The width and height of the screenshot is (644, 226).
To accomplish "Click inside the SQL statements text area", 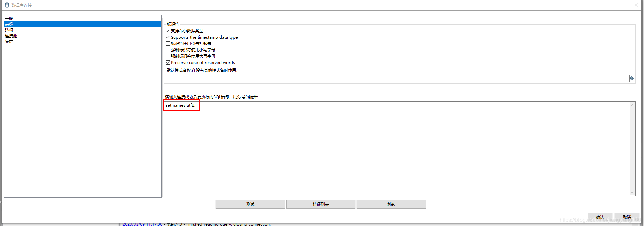I will click(397, 149).
